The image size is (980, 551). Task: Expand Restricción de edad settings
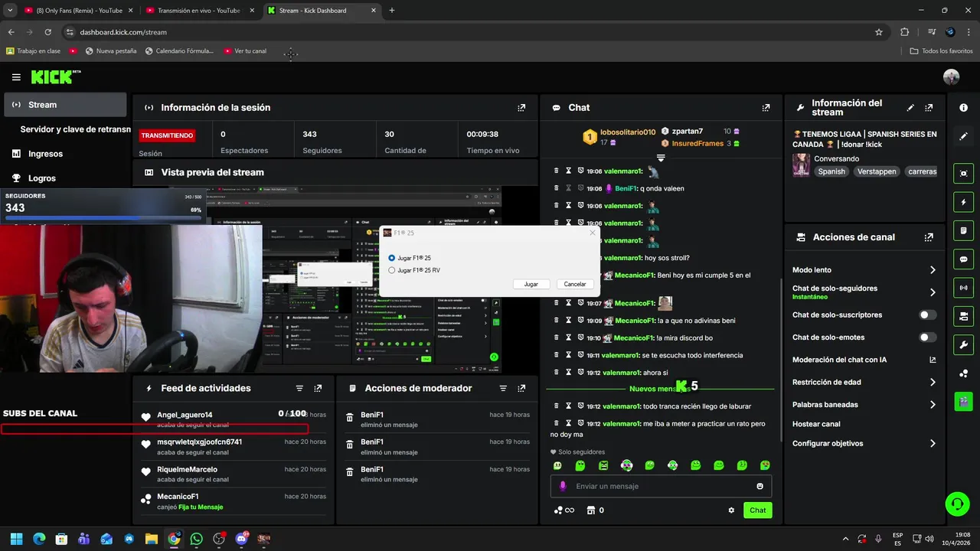click(933, 382)
